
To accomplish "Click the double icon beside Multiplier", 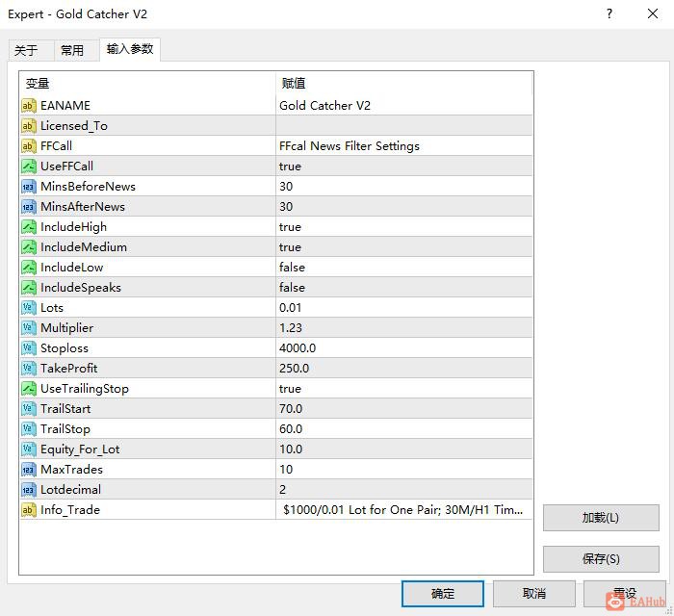I will click(x=28, y=328).
